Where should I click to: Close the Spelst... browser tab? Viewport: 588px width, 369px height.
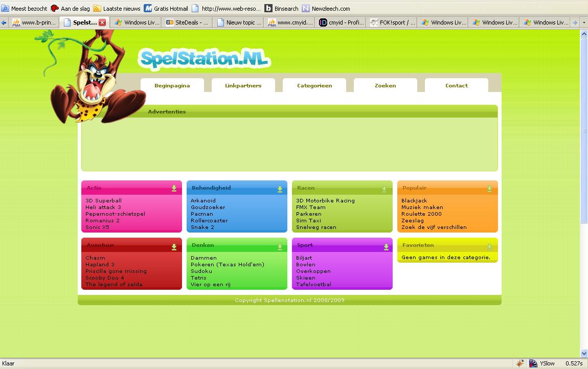(x=102, y=22)
